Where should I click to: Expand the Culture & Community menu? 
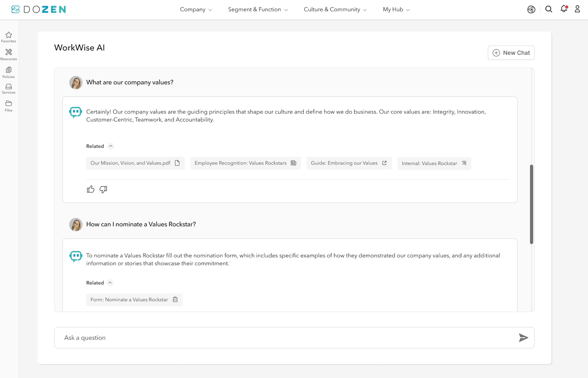[335, 9]
